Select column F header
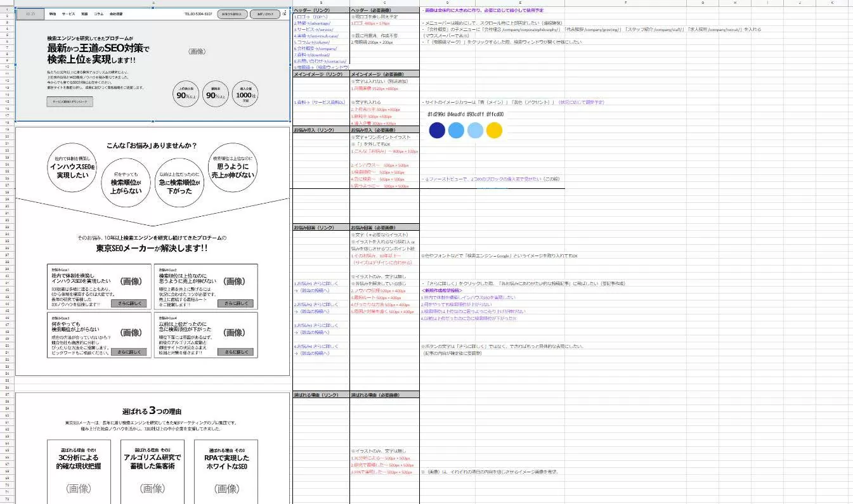 pyautogui.click(x=625, y=3)
